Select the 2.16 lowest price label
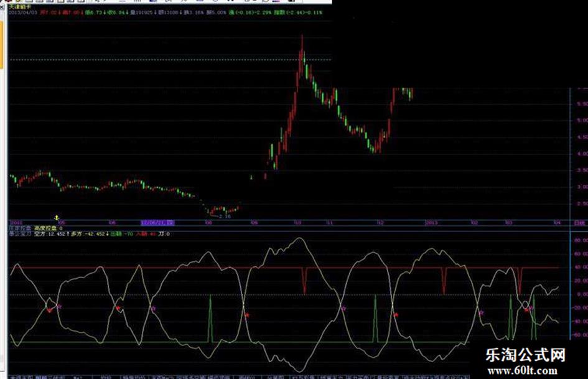 coord(225,217)
